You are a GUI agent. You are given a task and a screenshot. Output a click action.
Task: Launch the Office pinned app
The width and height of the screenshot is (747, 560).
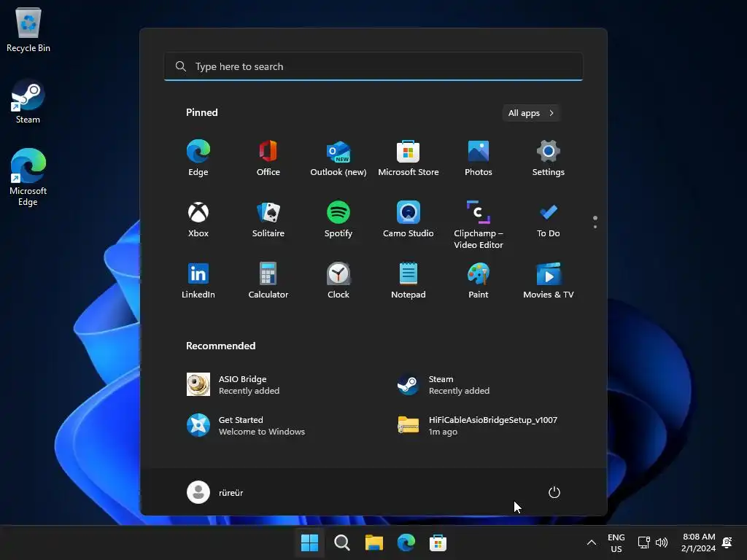[x=268, y=158]
